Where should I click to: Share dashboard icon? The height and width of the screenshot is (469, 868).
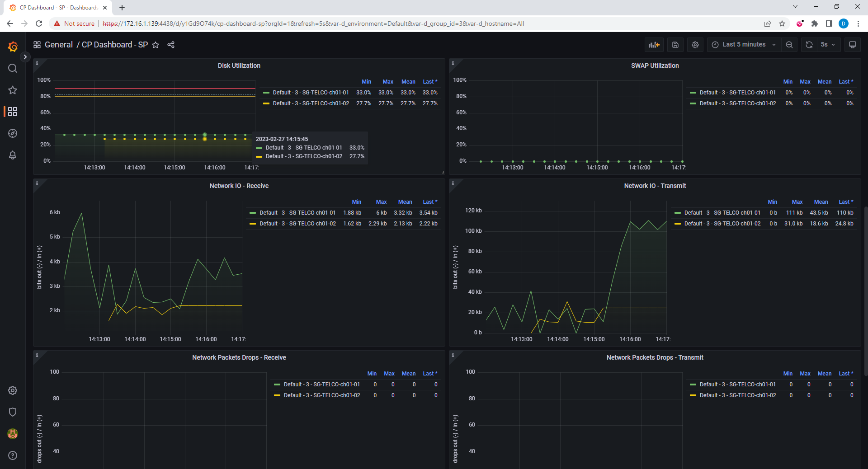171,45
